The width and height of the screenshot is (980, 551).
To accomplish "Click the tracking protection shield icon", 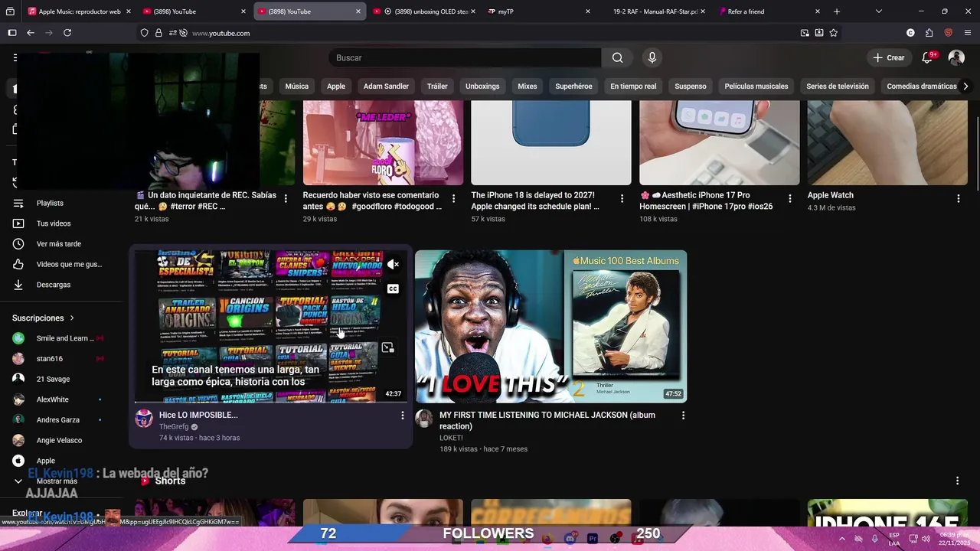I will point(144,33).
